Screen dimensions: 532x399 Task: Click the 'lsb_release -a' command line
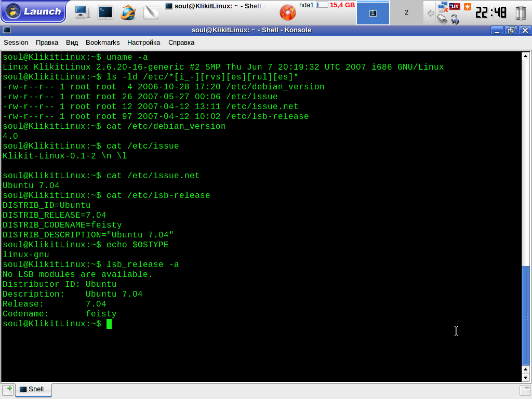pos(90,264)
